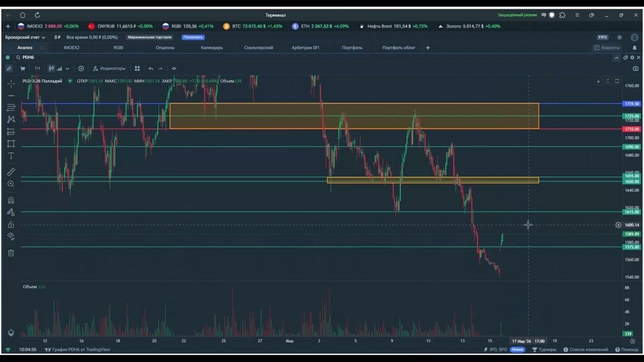Expand Брокерский счет account dropdown
This screenshot has width=644, height=362.
click(25, 37)
